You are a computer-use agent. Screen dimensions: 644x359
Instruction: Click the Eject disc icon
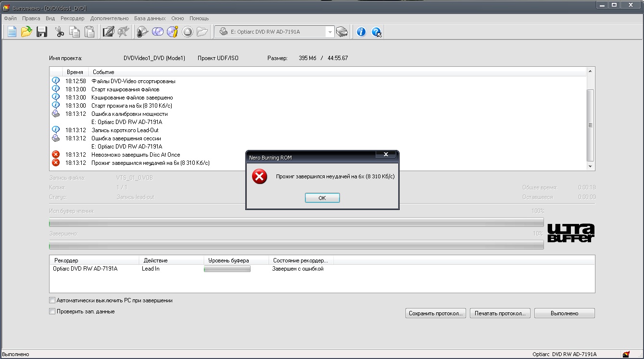188,32
